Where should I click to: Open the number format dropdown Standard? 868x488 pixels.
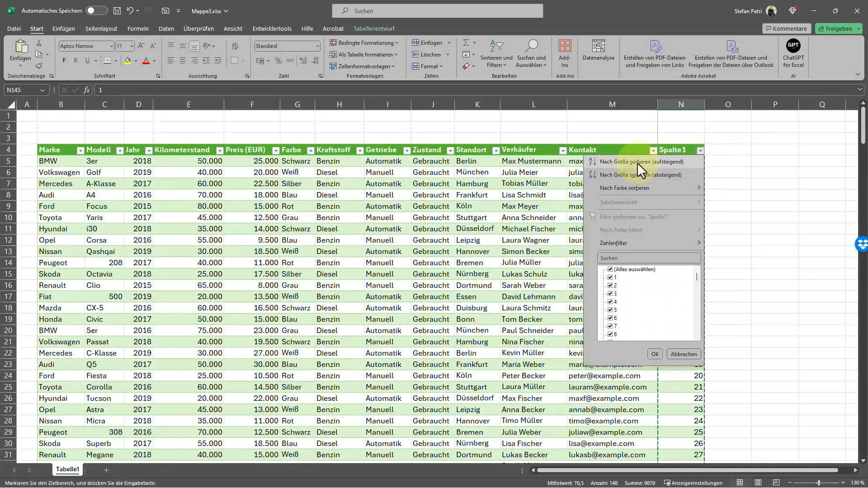pos(317,46)
